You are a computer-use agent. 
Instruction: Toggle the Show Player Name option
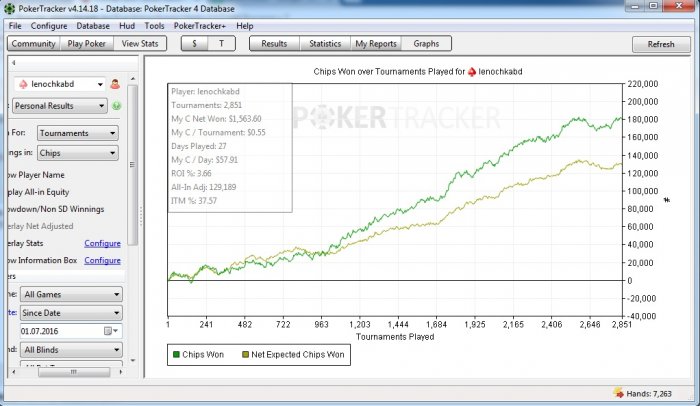37,175
